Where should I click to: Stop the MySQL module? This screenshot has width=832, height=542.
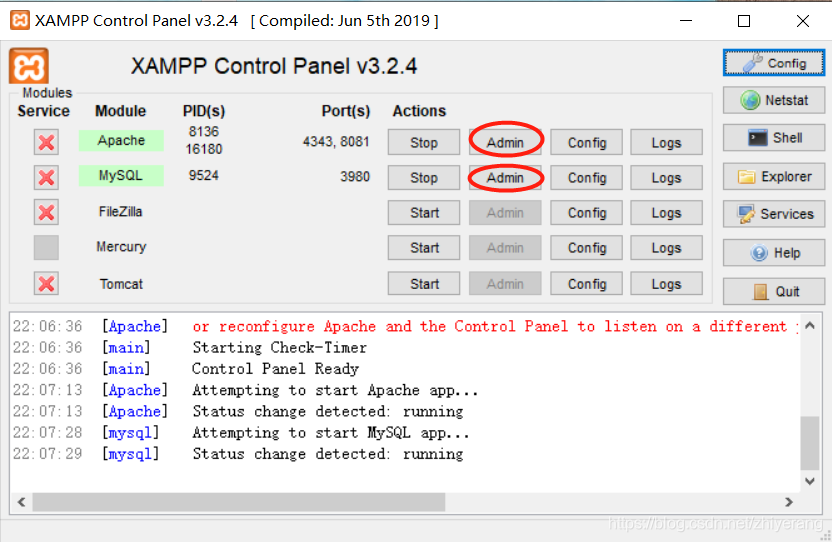(x=423, y=177)
